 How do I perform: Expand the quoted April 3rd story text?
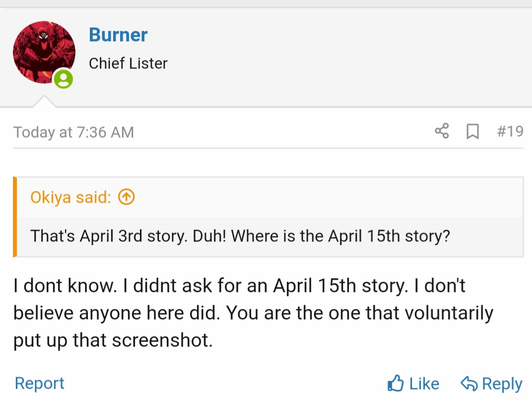(x=240, y=236)
